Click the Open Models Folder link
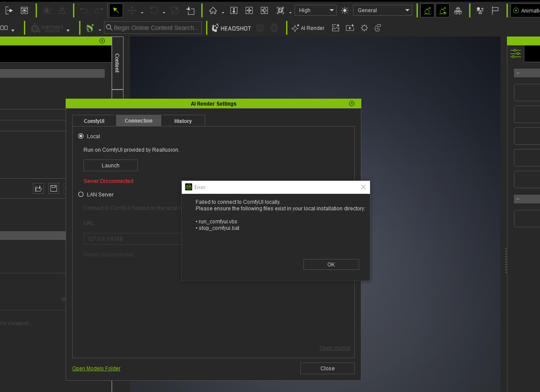This screenshot has height=392, width=540. click(96, 369)
